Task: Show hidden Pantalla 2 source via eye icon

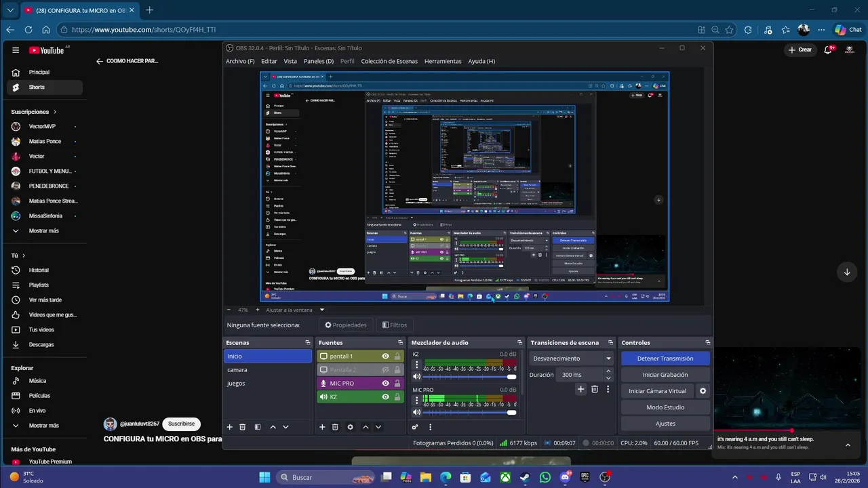Action: [385, 370]
